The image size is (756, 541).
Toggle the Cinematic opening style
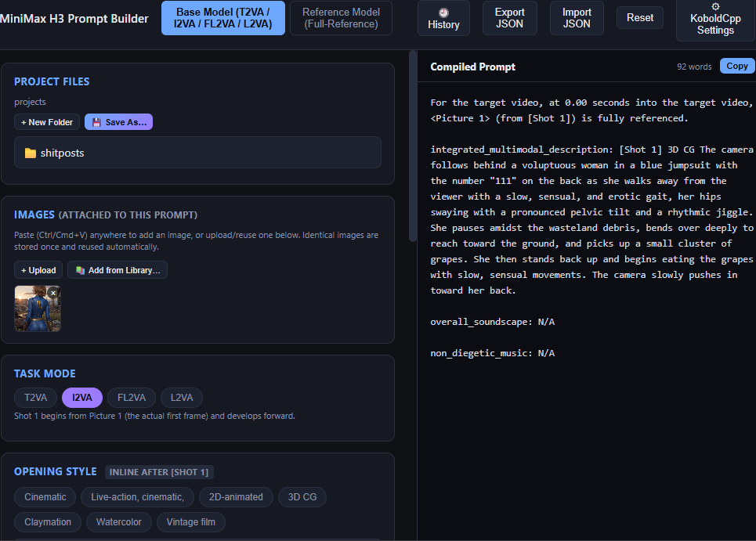(x=45, y=497)
